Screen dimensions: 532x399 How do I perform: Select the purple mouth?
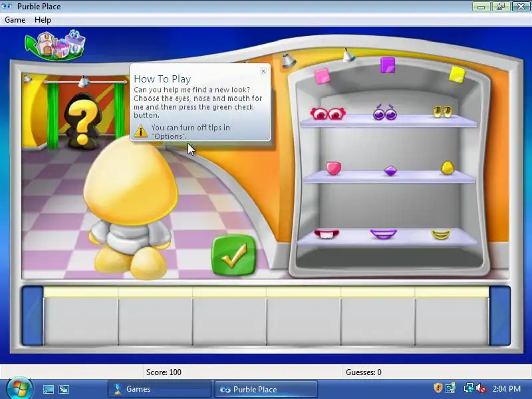click(384, 234)
